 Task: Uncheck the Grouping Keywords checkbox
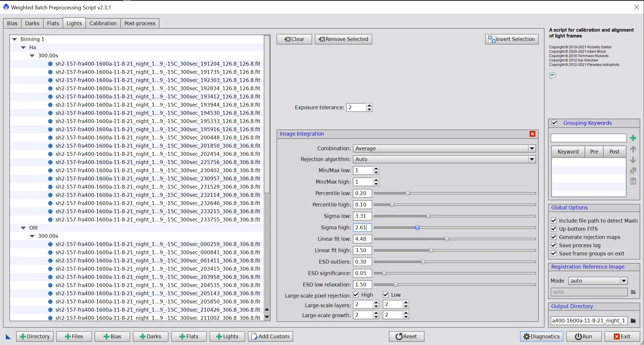[554, 123]
